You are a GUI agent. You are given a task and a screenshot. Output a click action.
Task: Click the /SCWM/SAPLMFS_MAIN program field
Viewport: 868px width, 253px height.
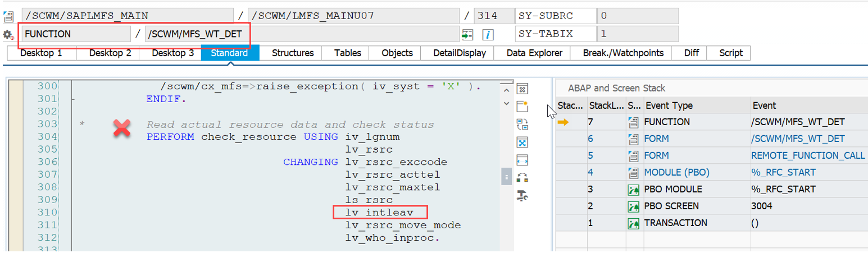[127, 16]
